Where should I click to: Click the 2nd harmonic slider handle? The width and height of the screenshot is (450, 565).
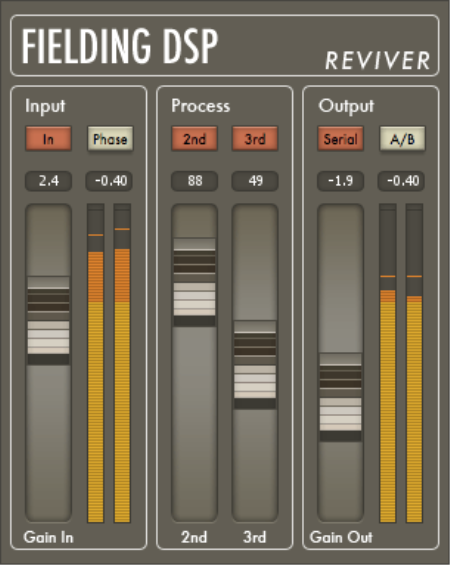pos(195,282)
